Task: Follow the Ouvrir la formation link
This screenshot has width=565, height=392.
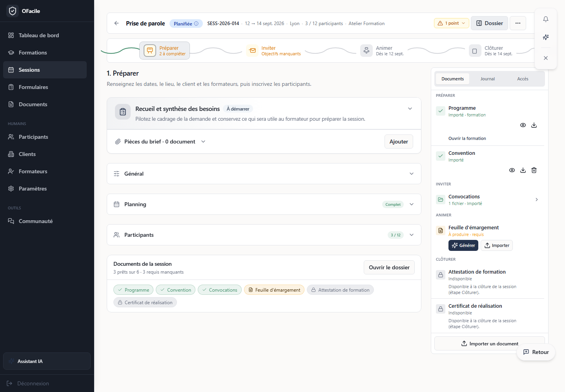Action: point(467,138)
